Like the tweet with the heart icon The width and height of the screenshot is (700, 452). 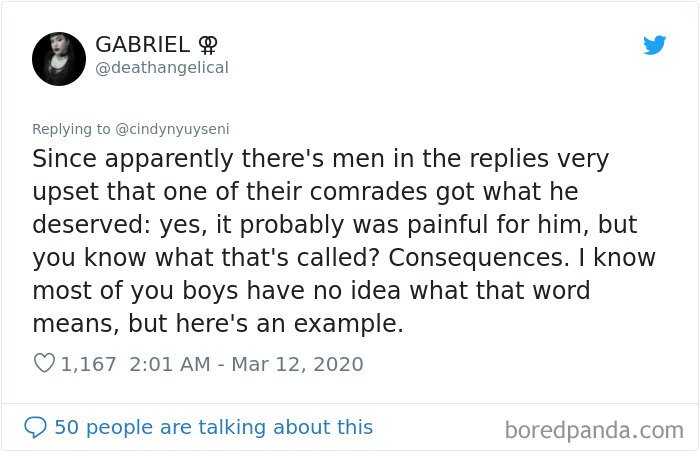tap(44, 363)
